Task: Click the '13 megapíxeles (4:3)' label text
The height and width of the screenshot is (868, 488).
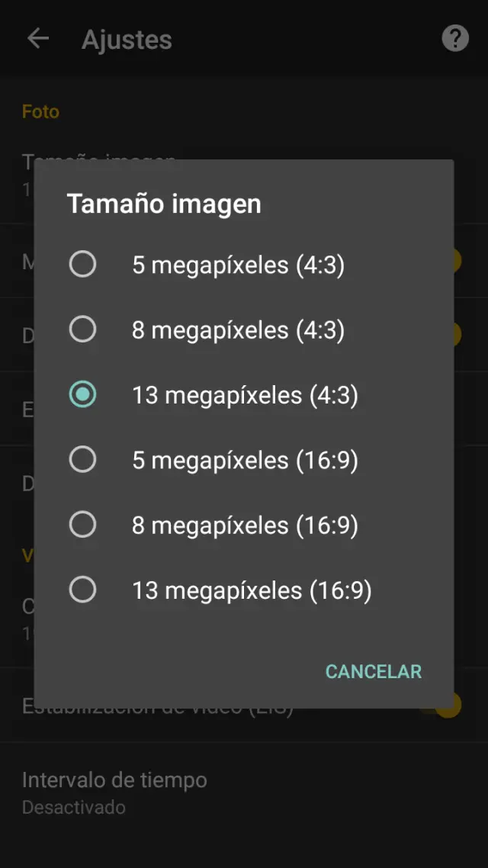Action: (x=245, y=396)
